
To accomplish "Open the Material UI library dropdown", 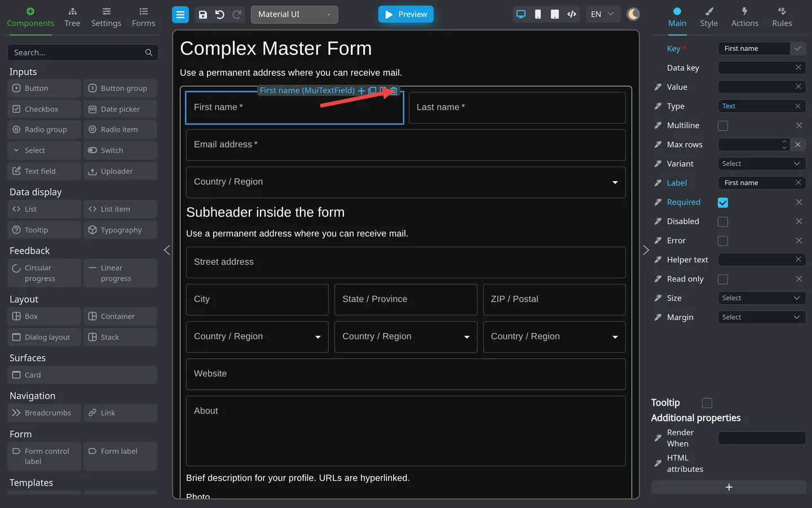I will (294, 15).
